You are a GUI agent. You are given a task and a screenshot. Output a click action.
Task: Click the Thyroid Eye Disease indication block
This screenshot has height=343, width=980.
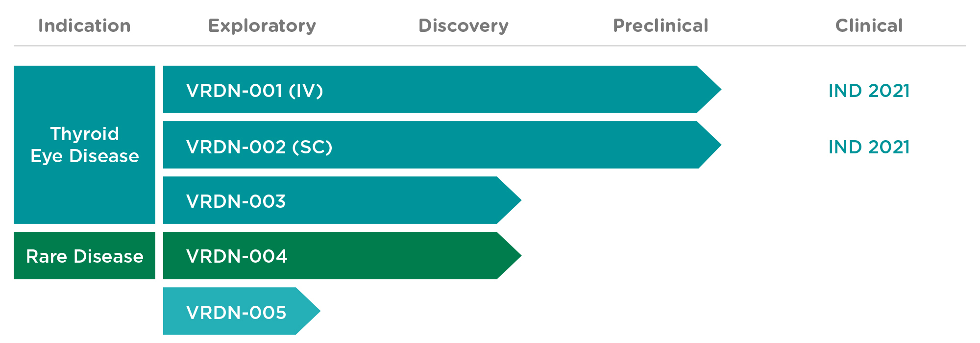click(84, 145)
